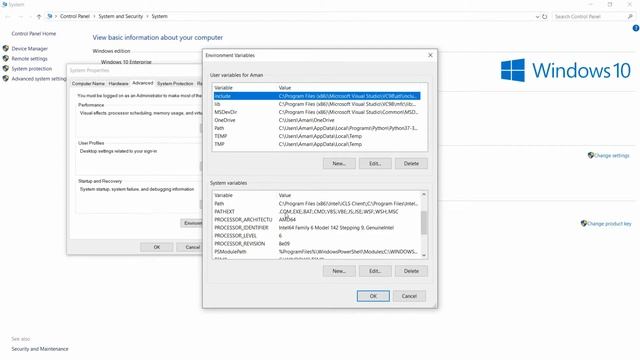The height and width of the screenshot is (360, 640).
Task: Click the Change product key link
Action: coord(609,224)
